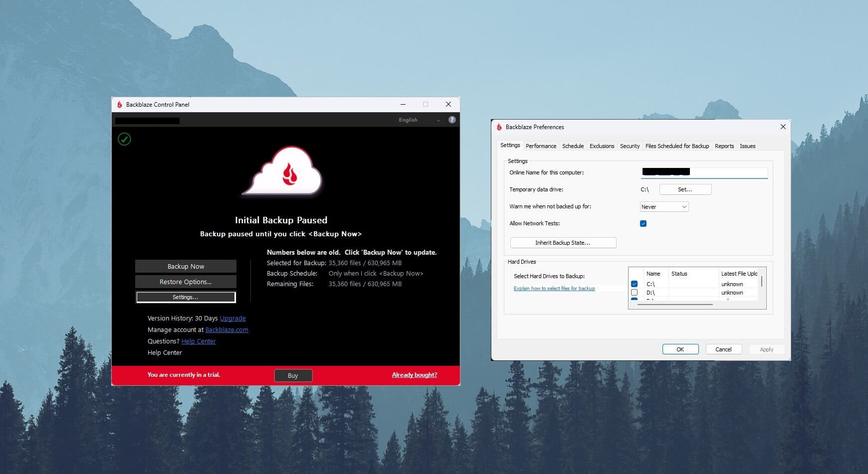Click the 'unknown' upload value for C:\ drive
The width and height of the screenshot is (868, 474).
click(732, 284)
